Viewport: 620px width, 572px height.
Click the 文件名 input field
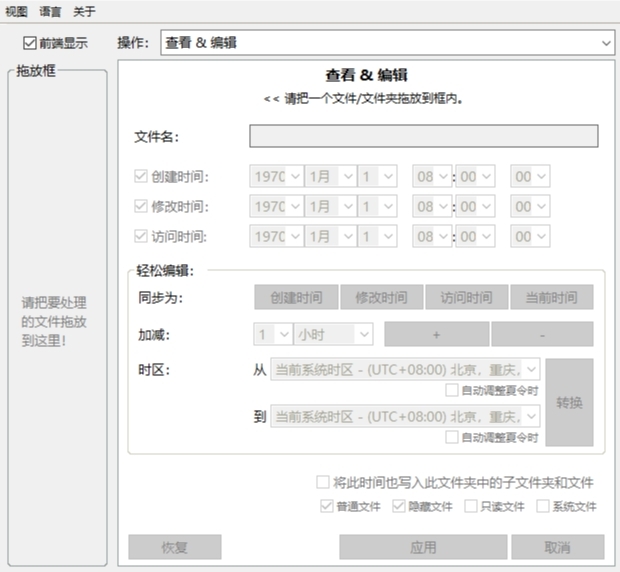pos(423,136)
